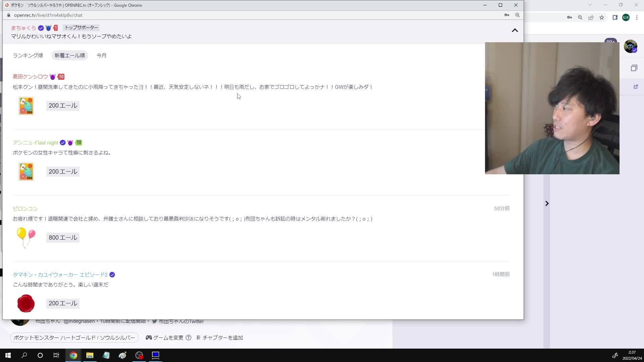Click 1時間前 timestamp on タマキン post
The height and width of the screenshot is (362, 644).
coord(501,275)
